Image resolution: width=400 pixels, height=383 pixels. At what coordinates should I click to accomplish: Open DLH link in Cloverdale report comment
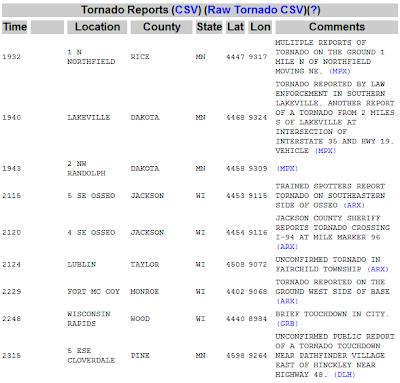click(x=344, y=375)
